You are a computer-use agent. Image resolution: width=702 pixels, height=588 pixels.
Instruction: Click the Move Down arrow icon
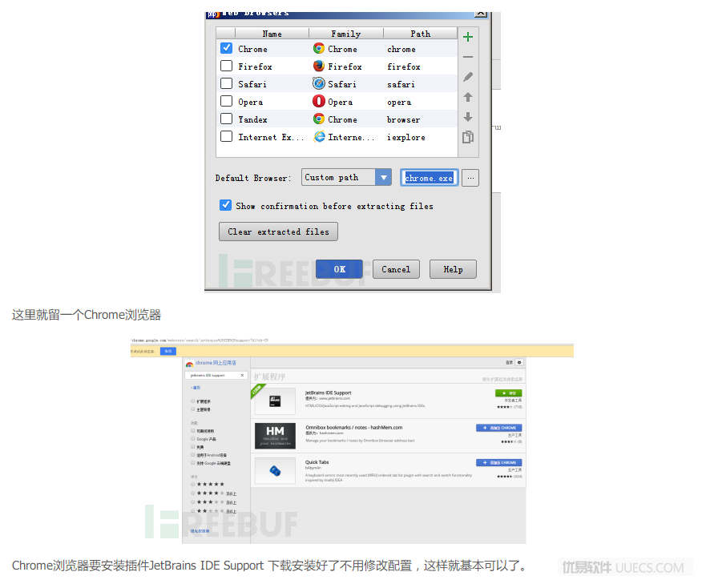point(468,117)
